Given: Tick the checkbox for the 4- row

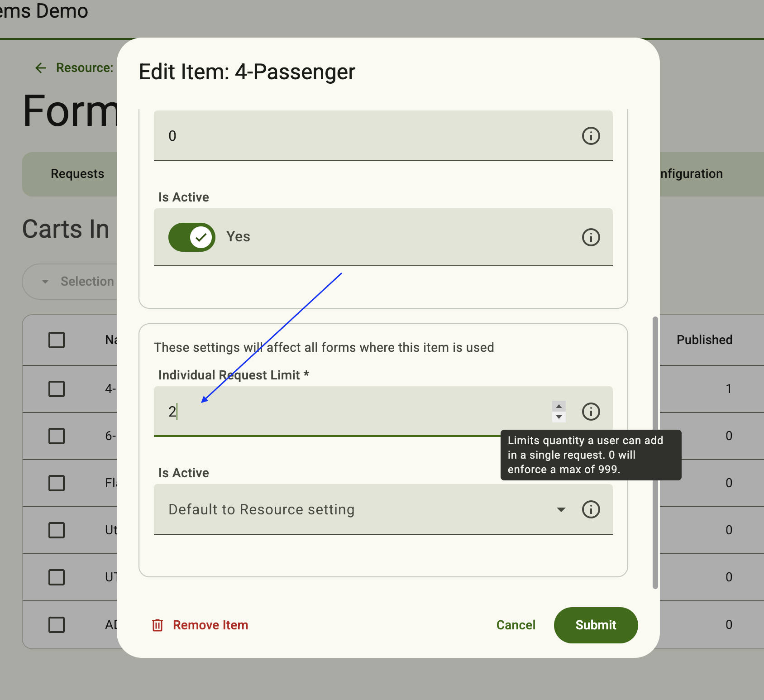Looking at the screenshot, I should pyautogui.click(x=57, y=389).
